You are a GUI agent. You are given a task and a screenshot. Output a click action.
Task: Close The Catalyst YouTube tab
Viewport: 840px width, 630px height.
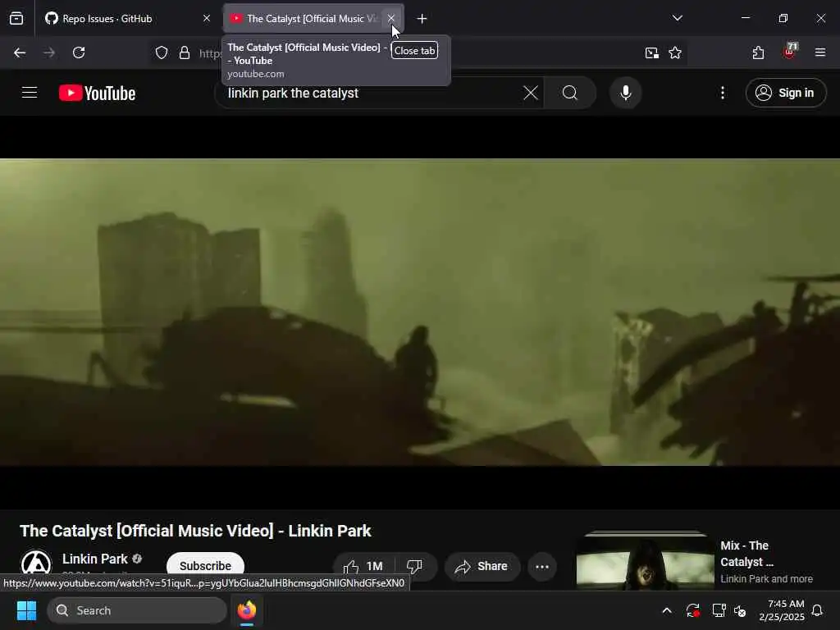pos(391,19)
